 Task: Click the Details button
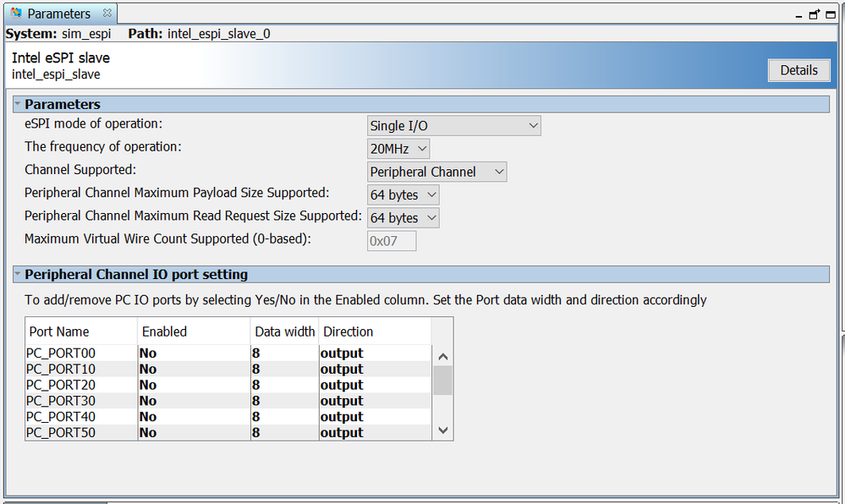point(798,70)
